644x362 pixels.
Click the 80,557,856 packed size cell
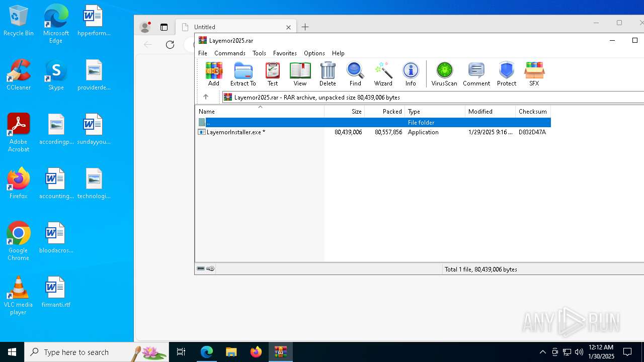coord(388,132)
